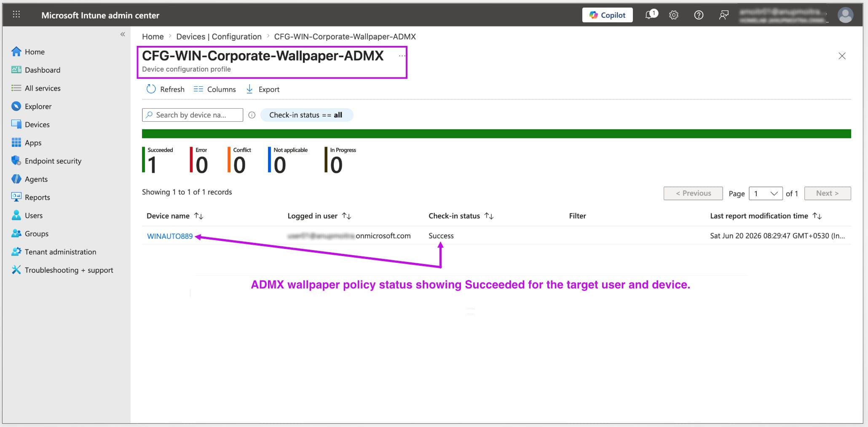Open the app launcher waffle icon
The image size is (868, 427).
[16, 15]
